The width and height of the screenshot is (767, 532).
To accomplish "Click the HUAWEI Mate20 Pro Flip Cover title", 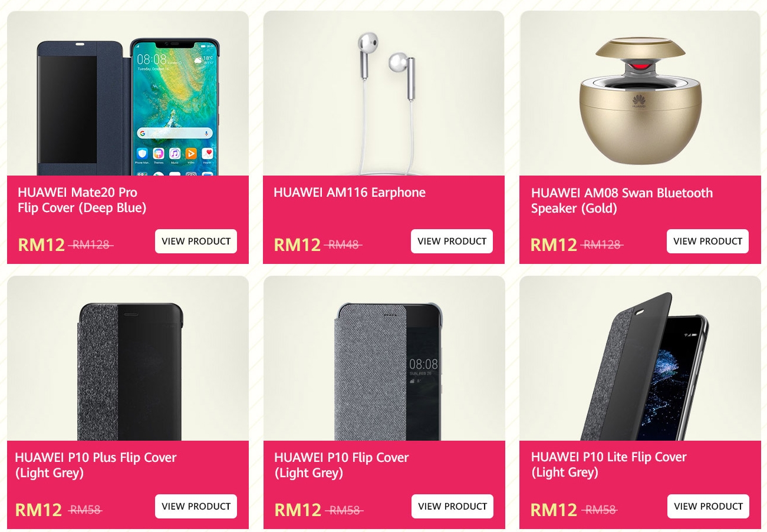I will pos(82,200).
